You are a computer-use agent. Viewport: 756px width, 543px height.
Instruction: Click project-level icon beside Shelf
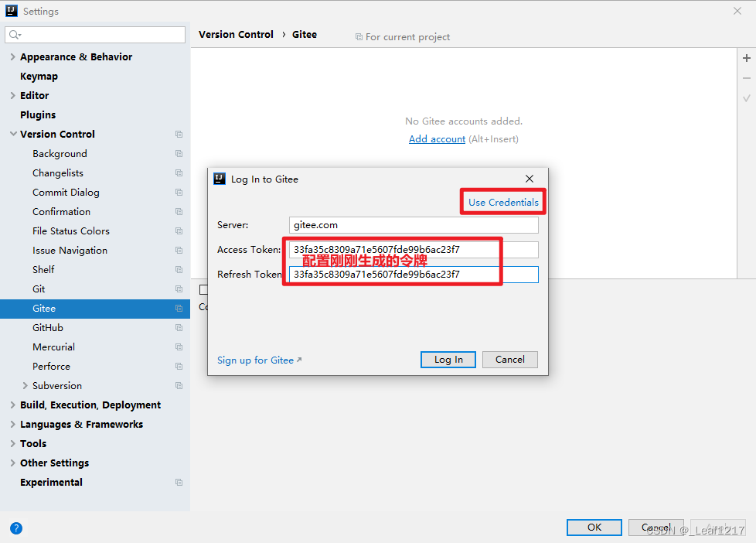[x=179, y=269]
